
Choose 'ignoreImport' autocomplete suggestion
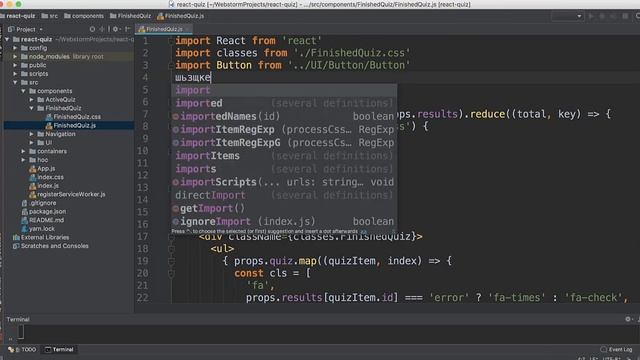[x=284, y=221]
